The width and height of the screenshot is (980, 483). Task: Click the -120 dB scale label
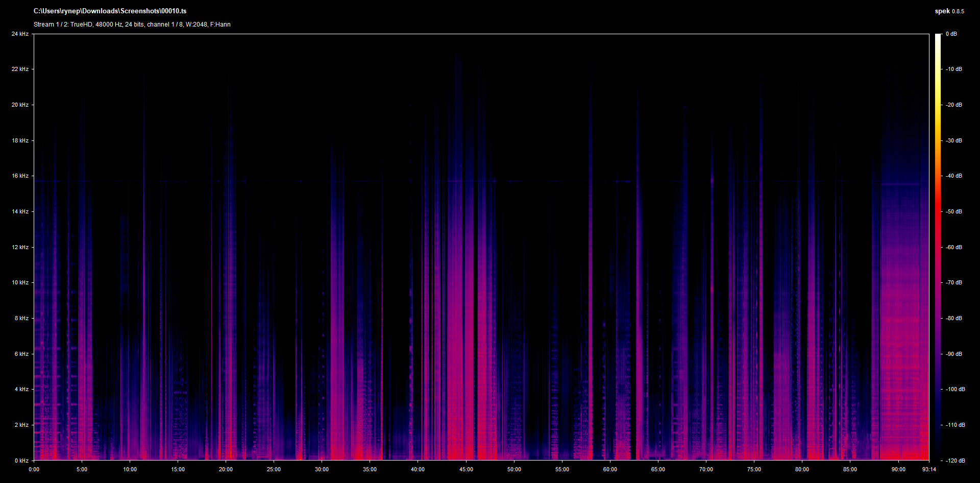(954, 461)
